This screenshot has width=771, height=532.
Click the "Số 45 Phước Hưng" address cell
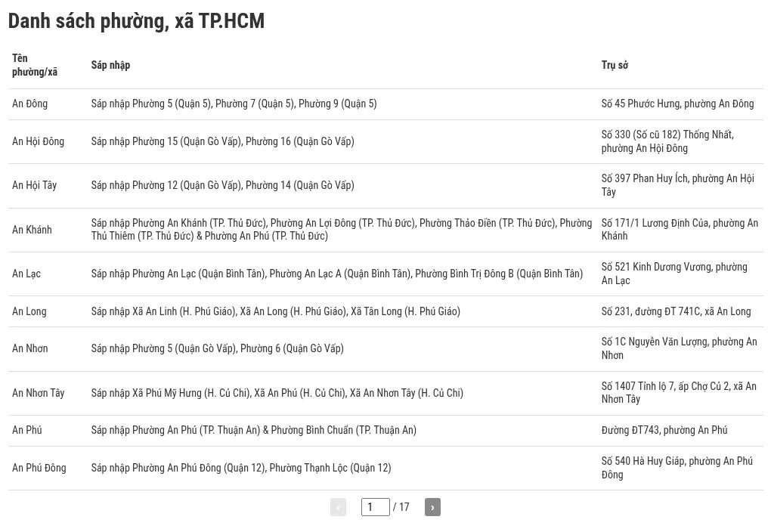click(677, 104)
